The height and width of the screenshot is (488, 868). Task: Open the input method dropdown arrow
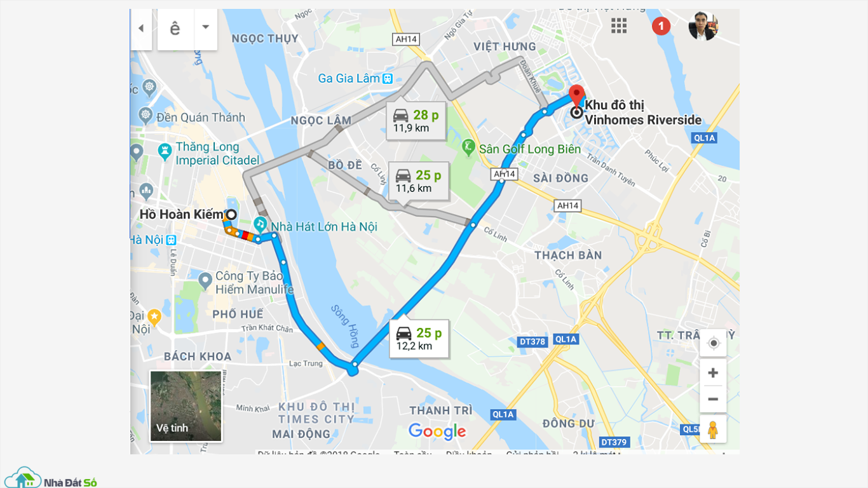click(205, 27)
